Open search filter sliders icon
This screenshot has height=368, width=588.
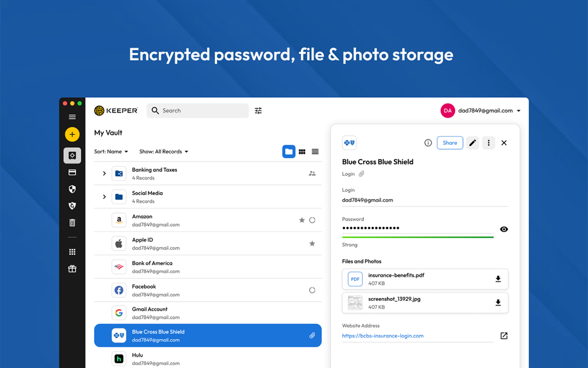[258, 111]
